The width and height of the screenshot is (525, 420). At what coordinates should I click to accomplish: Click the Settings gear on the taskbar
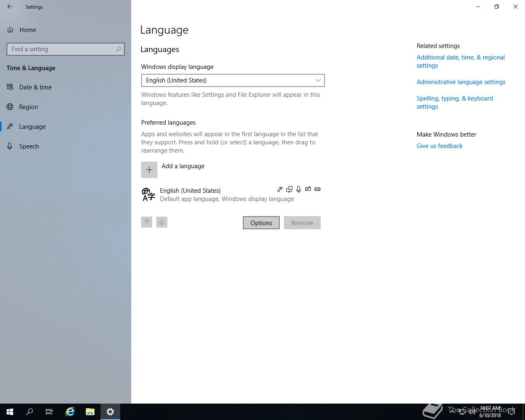(x=110, y=412)
